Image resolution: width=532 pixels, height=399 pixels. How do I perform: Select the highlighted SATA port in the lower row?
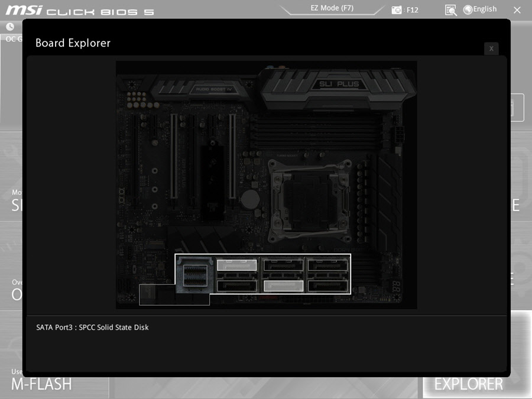(x=283, y=286)
